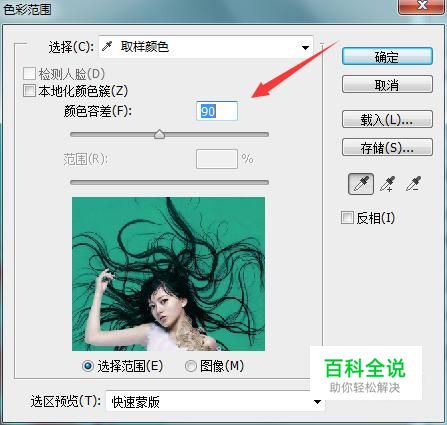Click the 范围(R) slider track
The height and width of the screenshot is (425, 447).
click(169, 182)
